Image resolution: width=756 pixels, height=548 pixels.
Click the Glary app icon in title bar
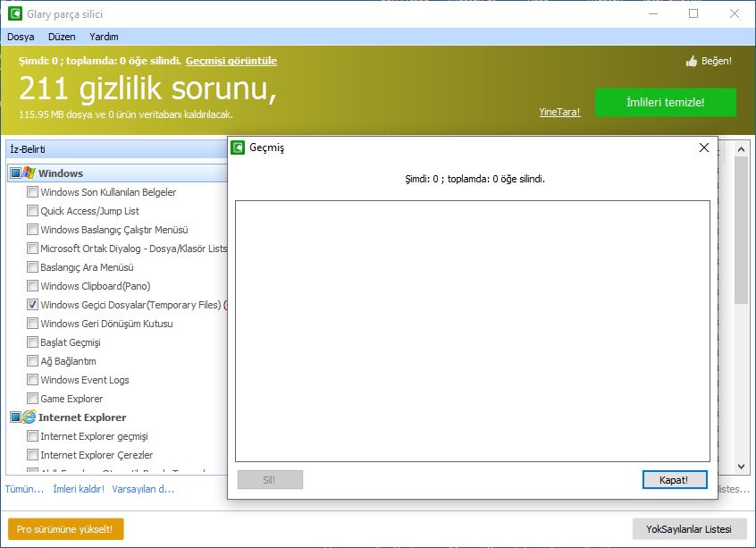15,13
